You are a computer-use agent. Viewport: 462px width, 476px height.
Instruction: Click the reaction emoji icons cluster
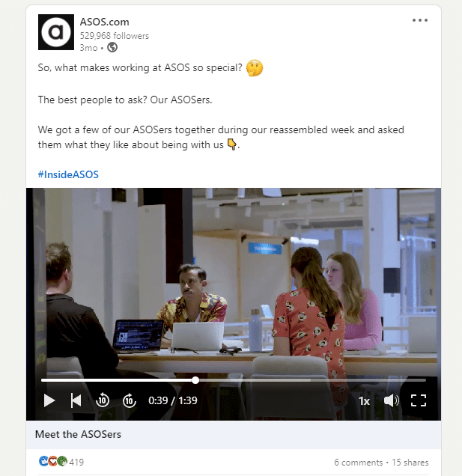(x=53, y=461)
